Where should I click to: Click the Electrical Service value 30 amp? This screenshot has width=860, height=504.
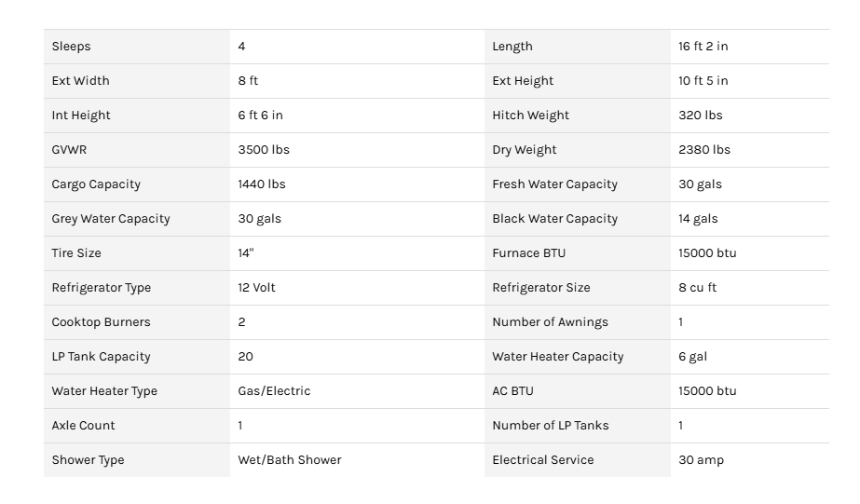point(701,460)
